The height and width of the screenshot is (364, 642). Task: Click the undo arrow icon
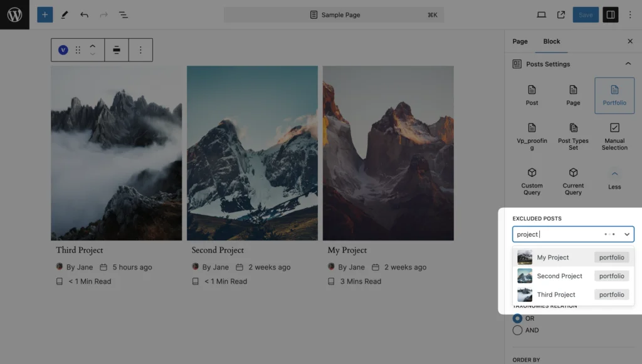[84, 14]
